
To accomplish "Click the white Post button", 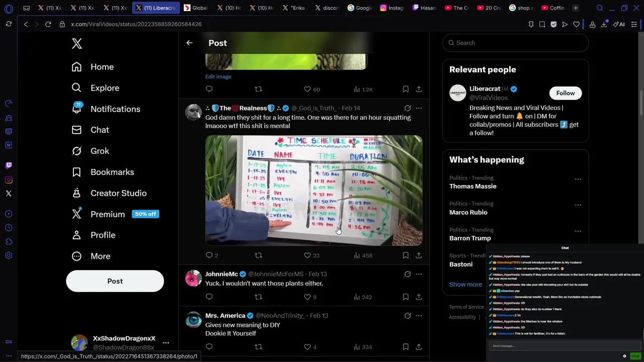I will [x=115, y=281].
